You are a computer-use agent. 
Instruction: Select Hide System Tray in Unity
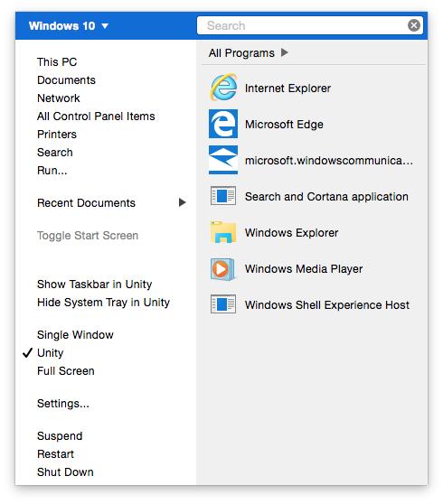[x=104, y=303]
